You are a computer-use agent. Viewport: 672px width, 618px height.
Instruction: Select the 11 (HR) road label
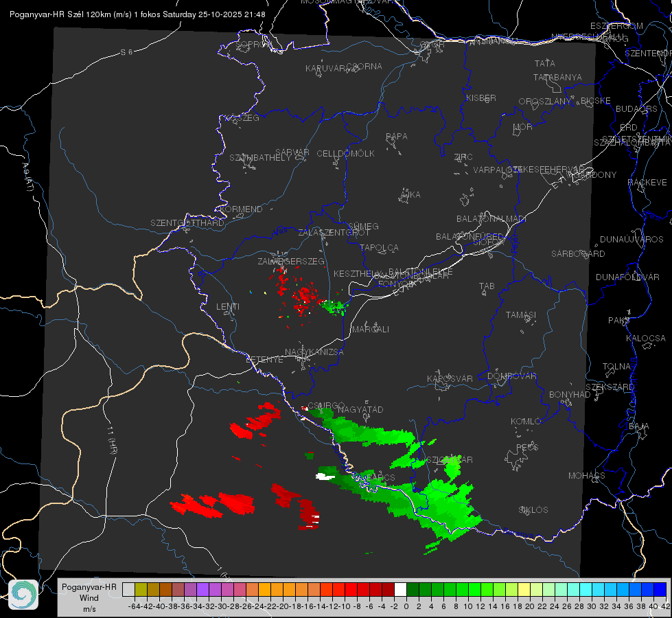(112, 440)
